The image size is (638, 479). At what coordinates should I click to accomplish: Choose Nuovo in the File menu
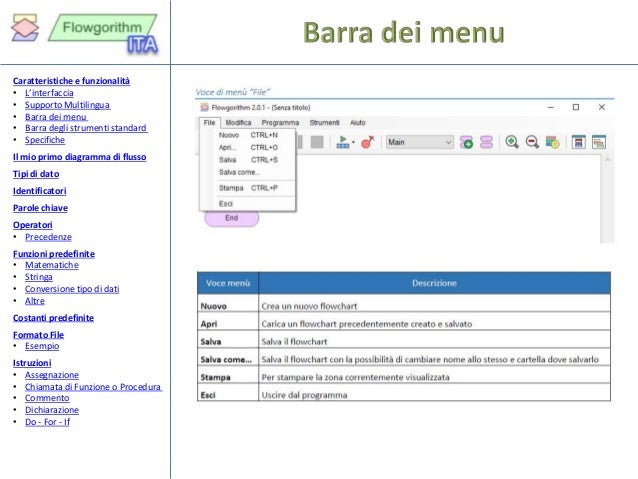[x=248, y=135]
